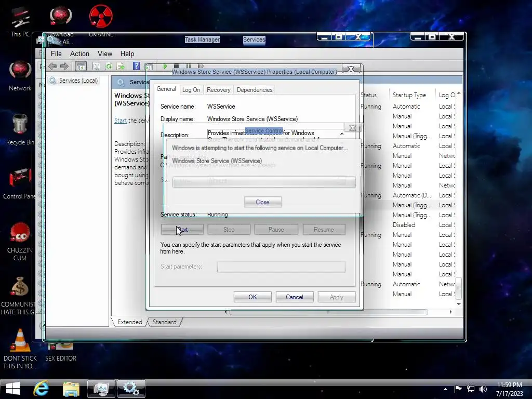
Task: Select the DONT STICK THIS cone icon
Action: click(x=20, y=349)
